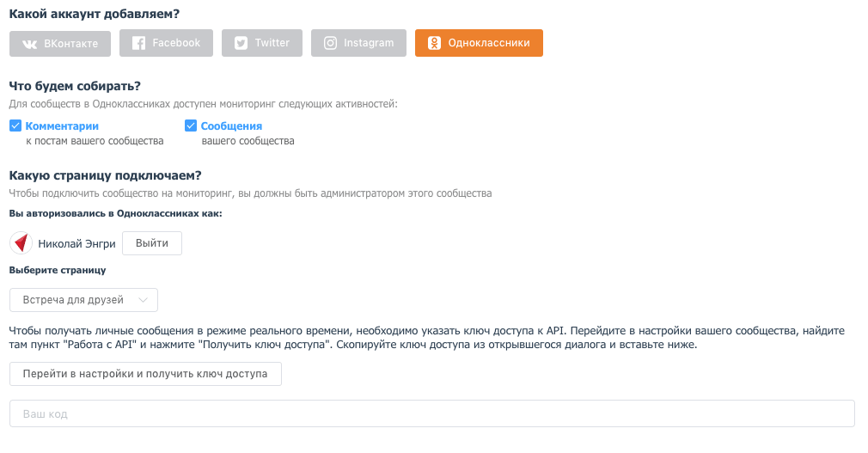The image size is (868, 453).
Task: Select the Одноклассники account label text
Action: click(489, 43)
